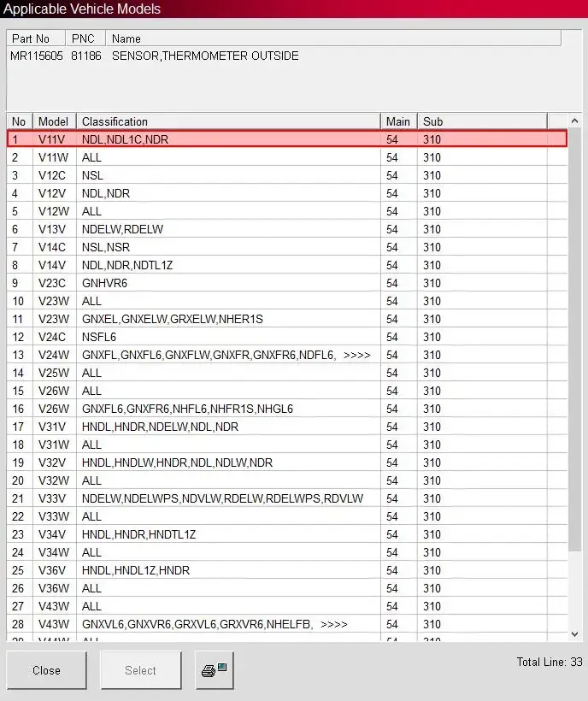This screenshot has width=588, height=701.
Task: Click the Part No column header
Action: click(36, 38)
